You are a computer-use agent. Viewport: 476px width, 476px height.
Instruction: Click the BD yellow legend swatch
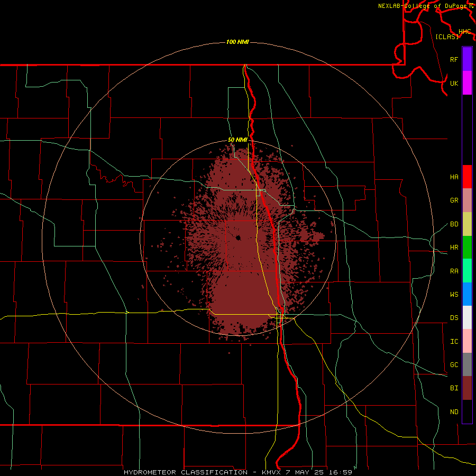click(467, 224)
